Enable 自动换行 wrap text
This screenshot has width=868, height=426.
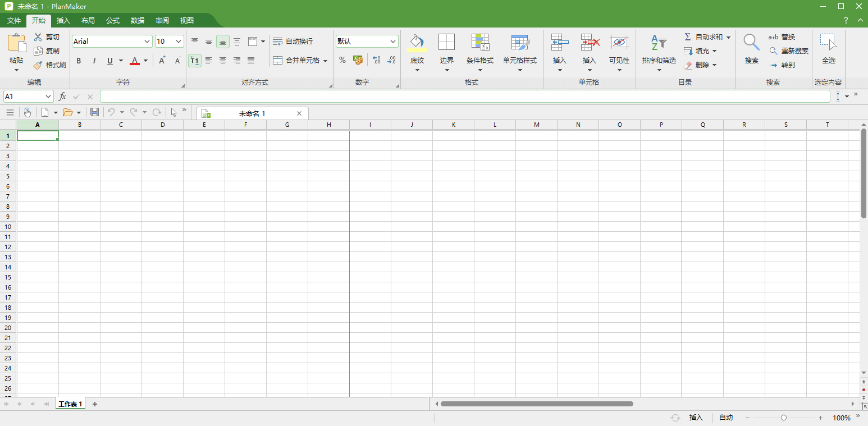coord(293,42)
